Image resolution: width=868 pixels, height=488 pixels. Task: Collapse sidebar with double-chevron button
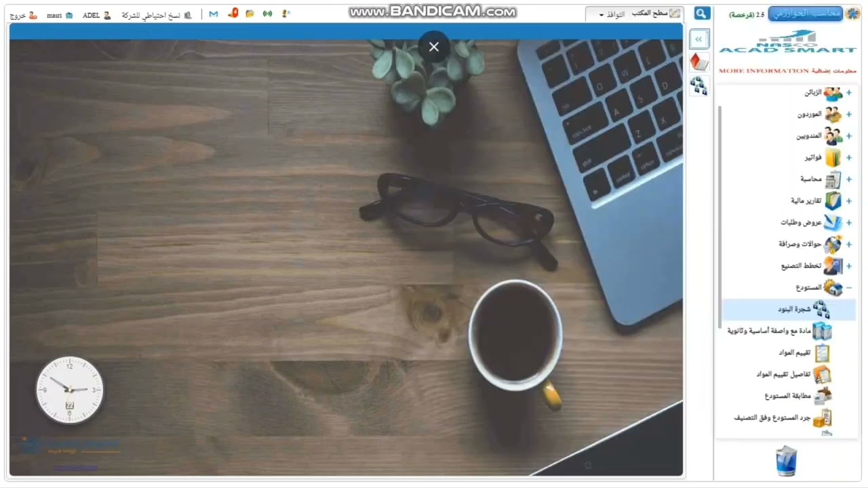click(x=699, y=39)
